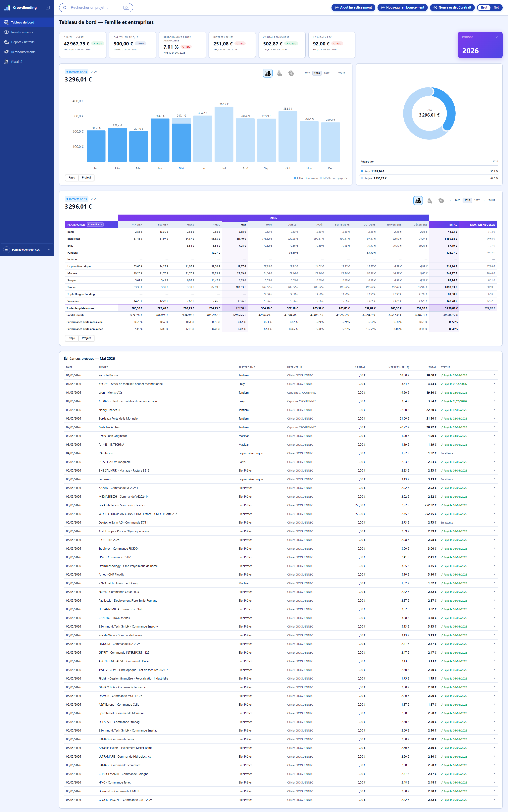This screenshot has height=812, width=508.
Task: Select year 2025 tab above bar chart
Action: click(x=307, y=73)
